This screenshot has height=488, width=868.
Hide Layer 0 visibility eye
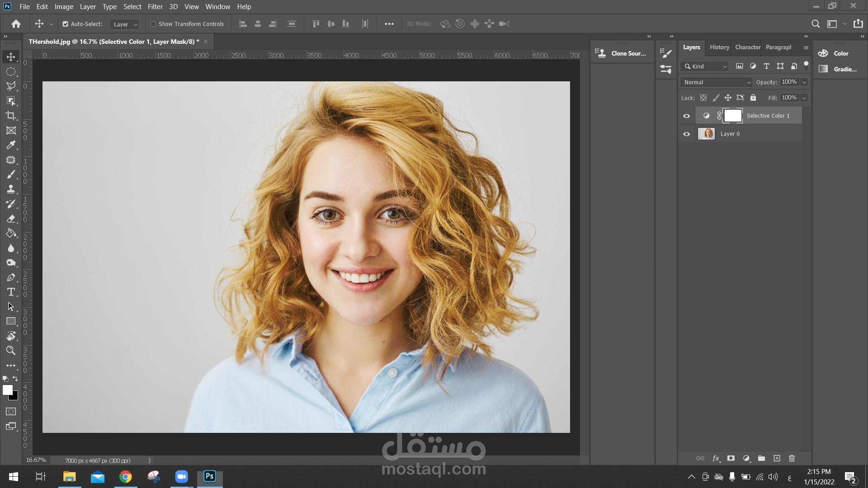(x=687, y=134)
